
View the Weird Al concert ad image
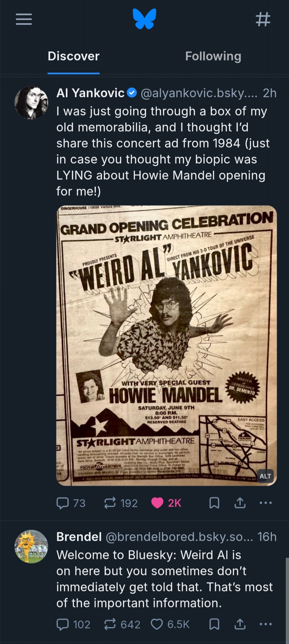[166, 345]
